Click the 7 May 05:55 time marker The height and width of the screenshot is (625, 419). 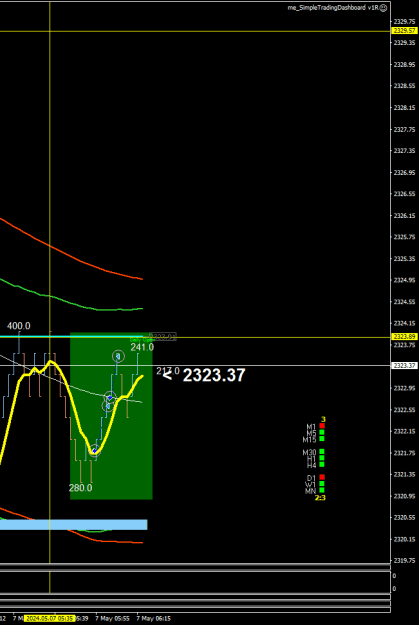pos(112,619)
